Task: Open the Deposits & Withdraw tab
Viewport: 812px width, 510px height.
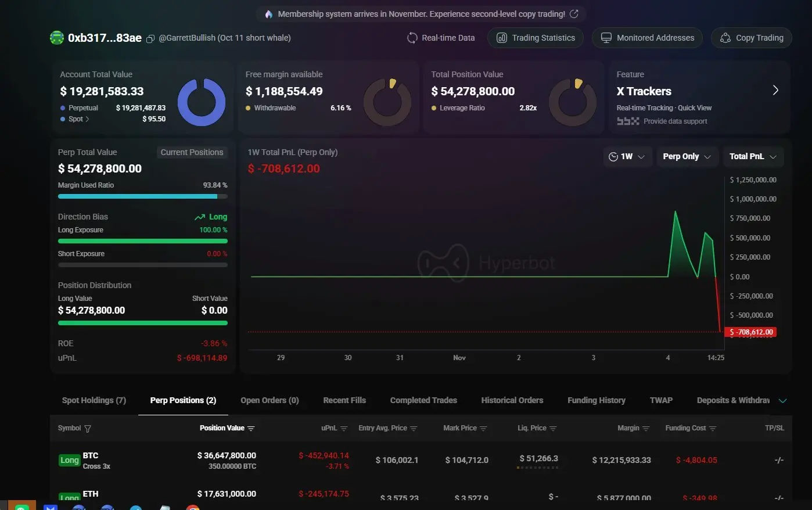Action: click(x=733, y=400)
